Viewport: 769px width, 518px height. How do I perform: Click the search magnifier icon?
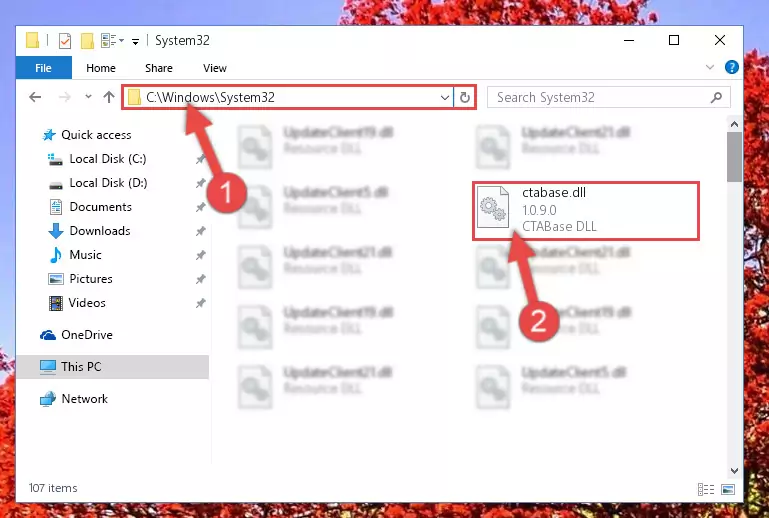[x=716, y=97]
